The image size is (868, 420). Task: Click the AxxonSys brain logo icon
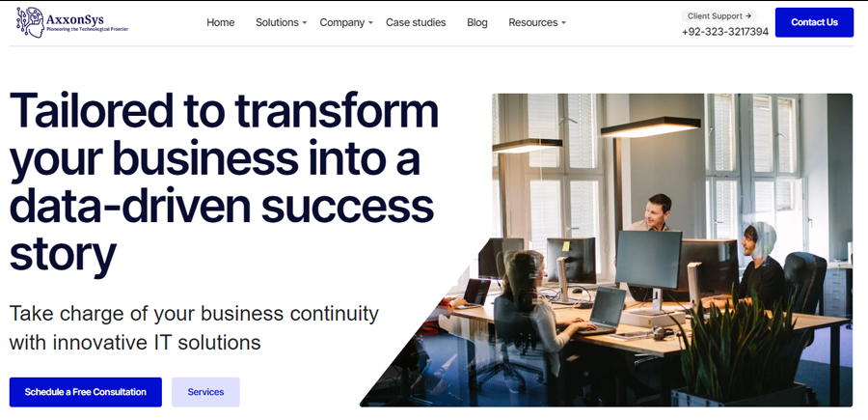tap(30, 21)
